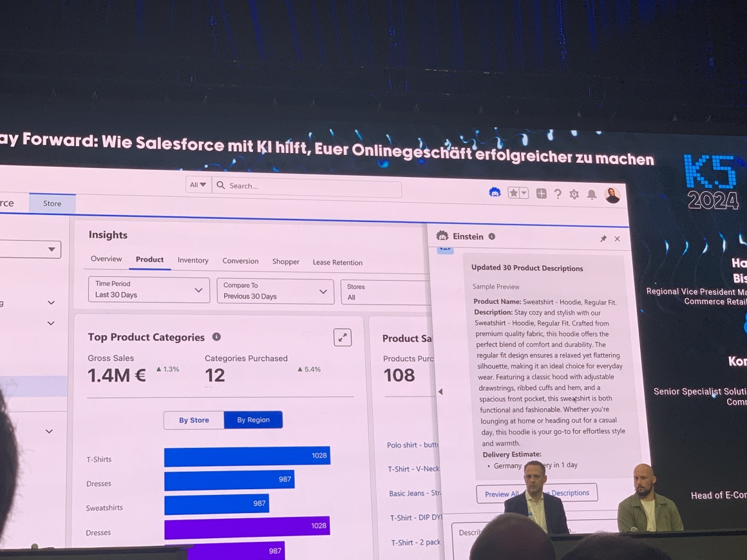Open the Einstein assistant icon in header
This screenshot has height=560, width=747.
495,192
